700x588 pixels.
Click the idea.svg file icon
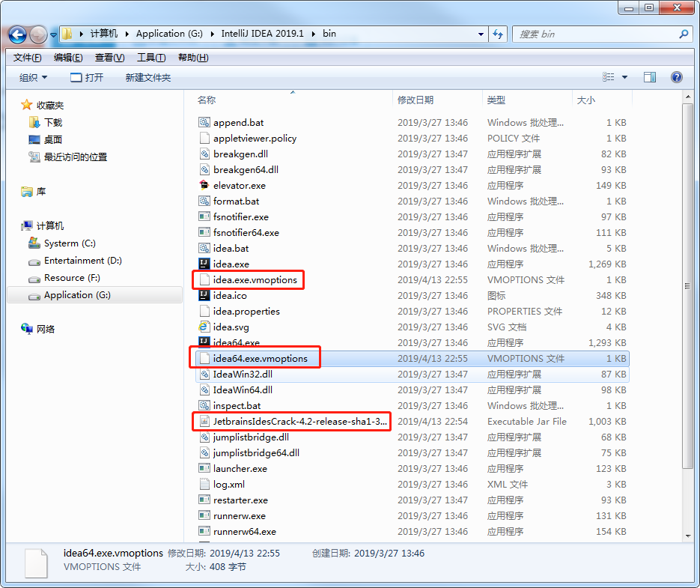tap(204, 327)
